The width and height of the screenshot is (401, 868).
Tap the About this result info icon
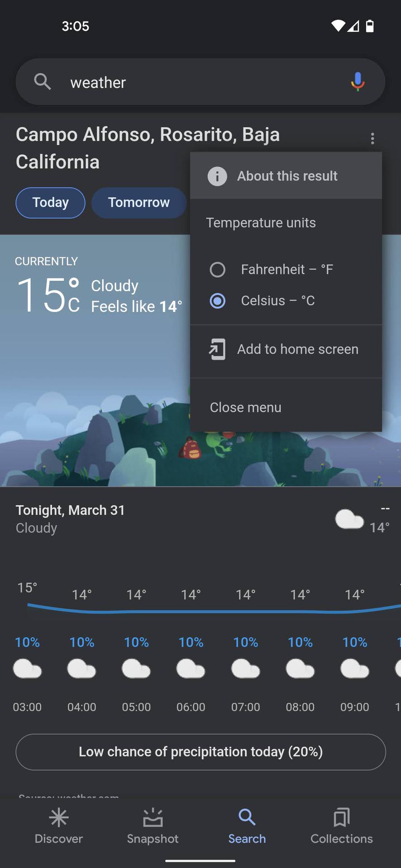[x=217, y=176]
